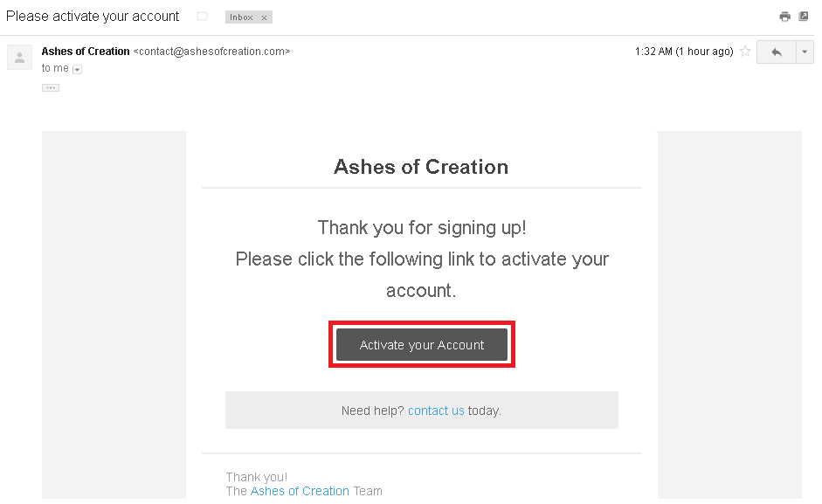Reply using the arrow button

click(777, 52)
